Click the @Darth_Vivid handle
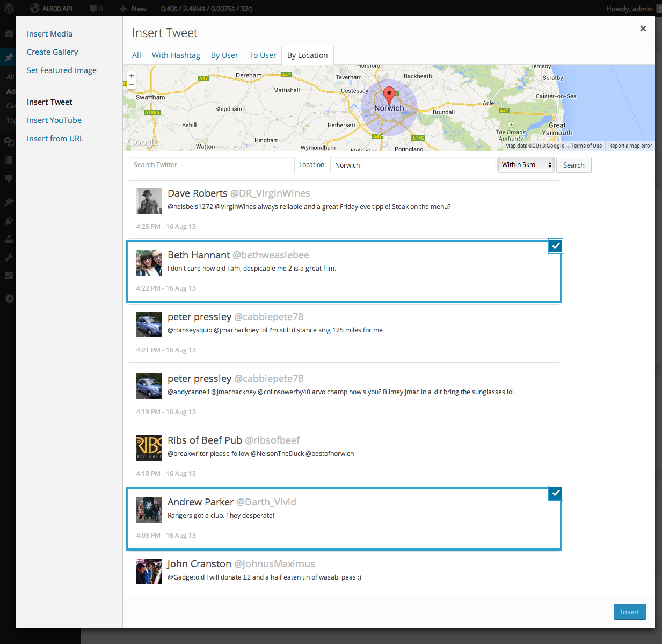This screenshot has width=662, height=644. (x=266, y=502)
